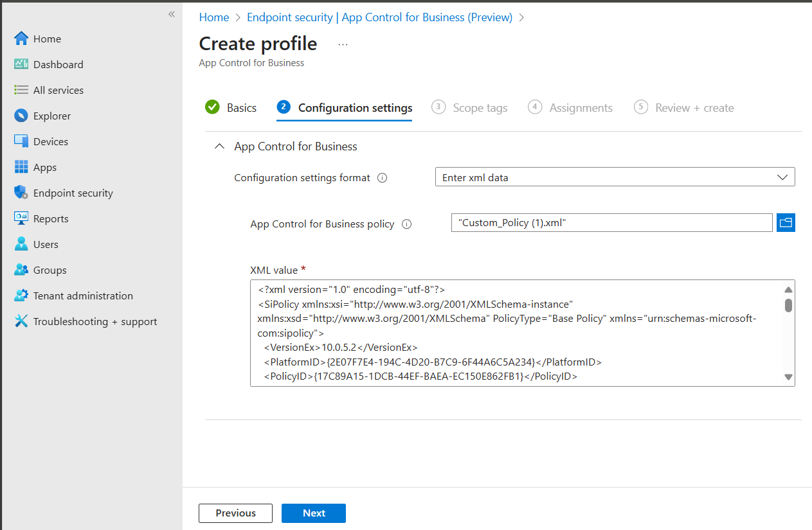
Task: Click the Devices monitor icon
Action: click(21, 141)
